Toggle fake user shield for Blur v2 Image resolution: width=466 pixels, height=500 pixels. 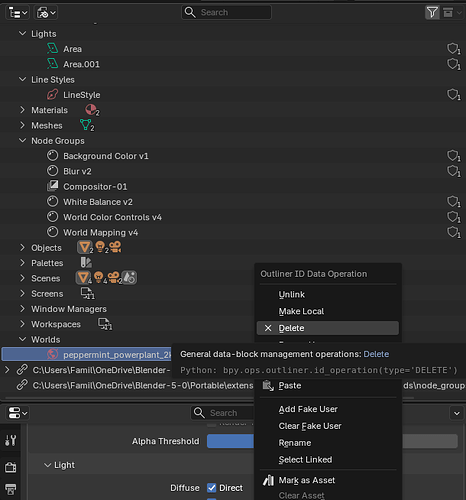tap(454, 171)
